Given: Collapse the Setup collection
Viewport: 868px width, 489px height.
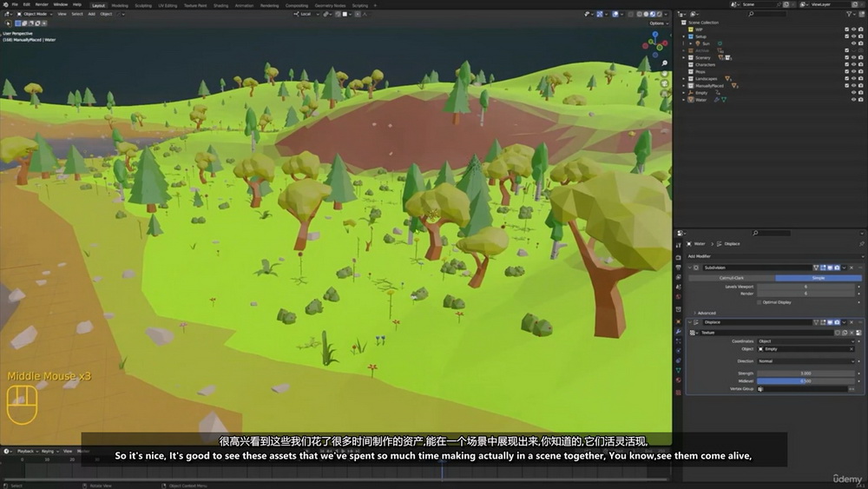Looking at the screenshot, I should (x=684, y=36).
